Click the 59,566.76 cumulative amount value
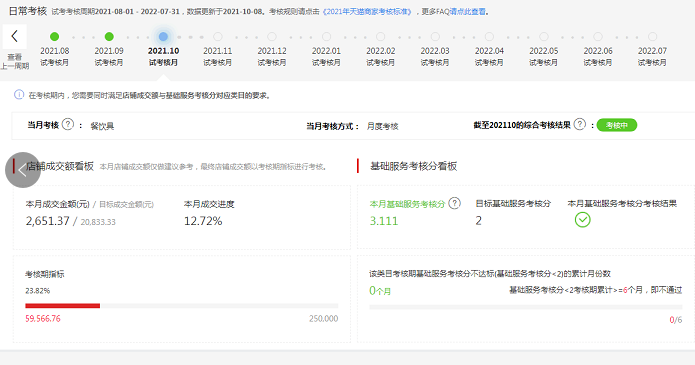Screen dimensions: 695x365 [x=43, y=318]
